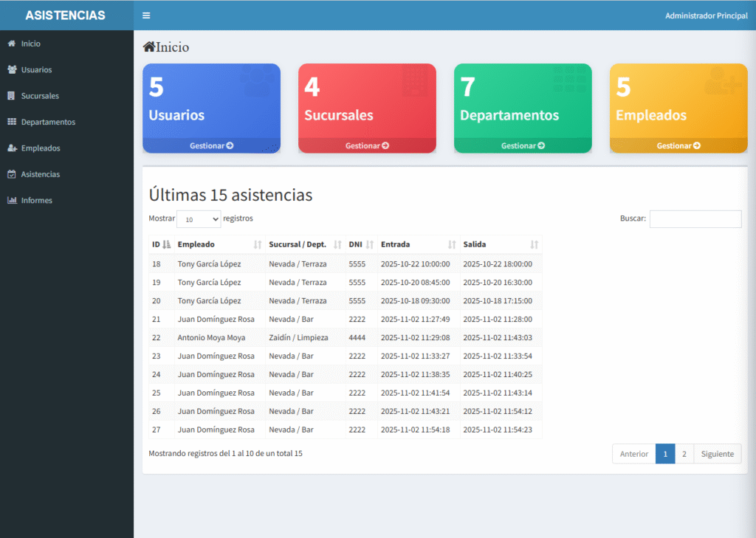Click the Buscar search input field

click(x=695, y=219)
